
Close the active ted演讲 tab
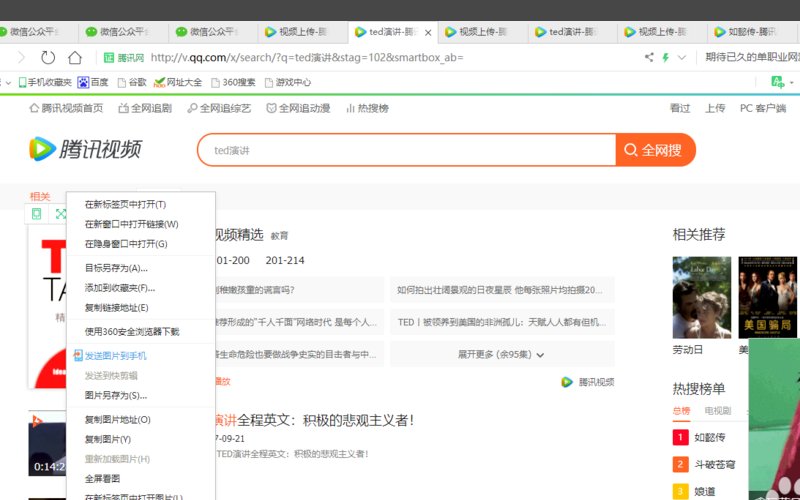pyautogui.click(x=428, y=33)
